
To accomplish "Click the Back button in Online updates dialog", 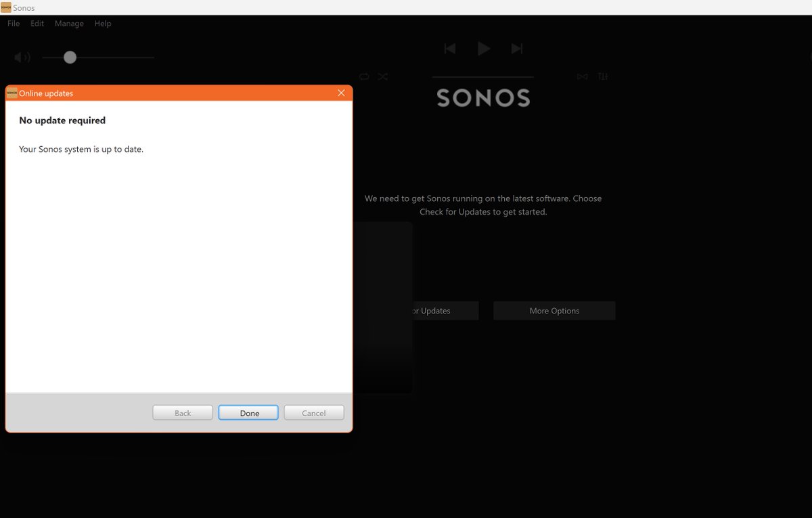I will [x=183, y=413].
